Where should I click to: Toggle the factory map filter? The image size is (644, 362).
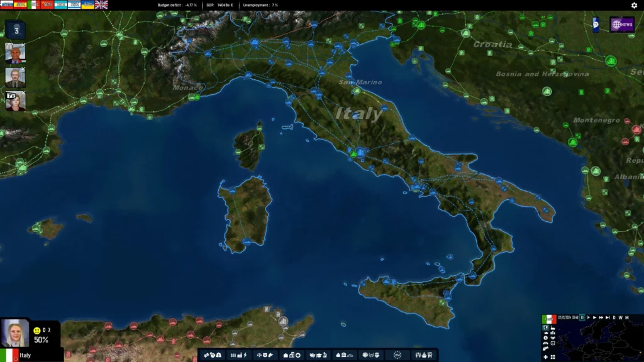coord(553,327)
